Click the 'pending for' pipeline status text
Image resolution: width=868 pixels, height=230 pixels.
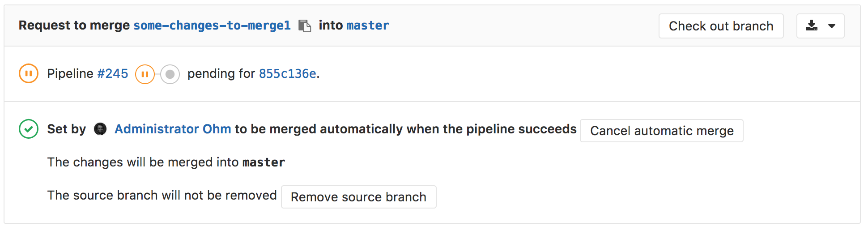(x=221, y=73)
